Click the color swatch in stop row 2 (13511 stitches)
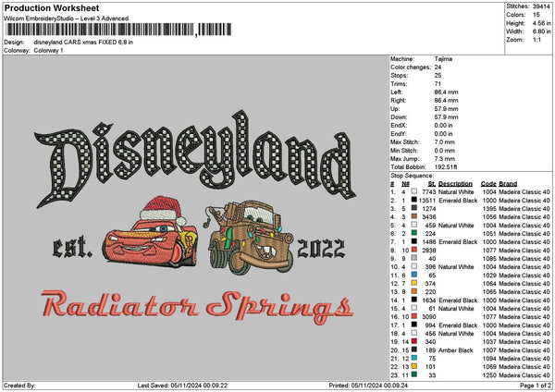 click(x=413, y=201)
